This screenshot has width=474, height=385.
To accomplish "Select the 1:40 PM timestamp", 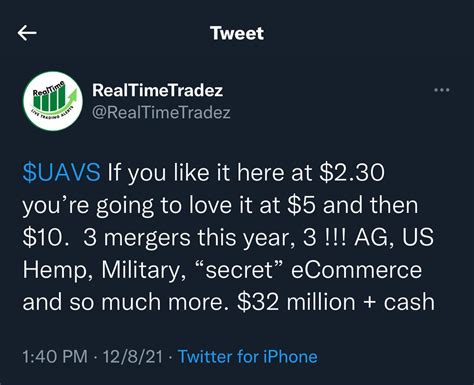I will 55,357.
